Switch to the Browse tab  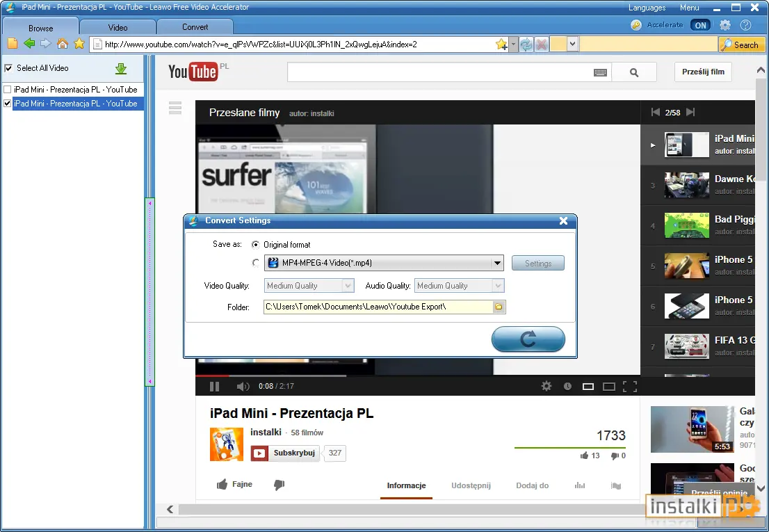pyautogui.click(x=41, y=28)
